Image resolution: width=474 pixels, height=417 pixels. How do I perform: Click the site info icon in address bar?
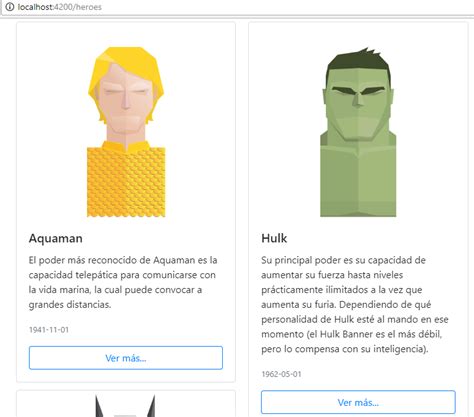click(10, 7)
